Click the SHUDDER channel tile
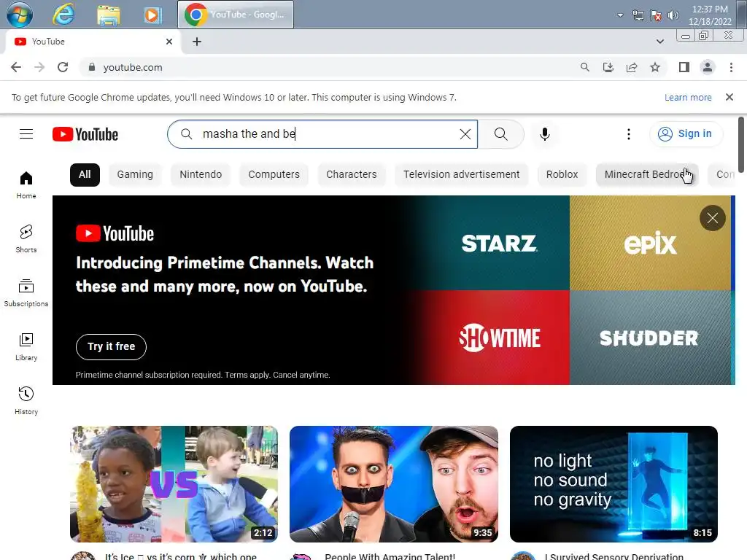This screenshot has height=560, width=747. point(650,338)
